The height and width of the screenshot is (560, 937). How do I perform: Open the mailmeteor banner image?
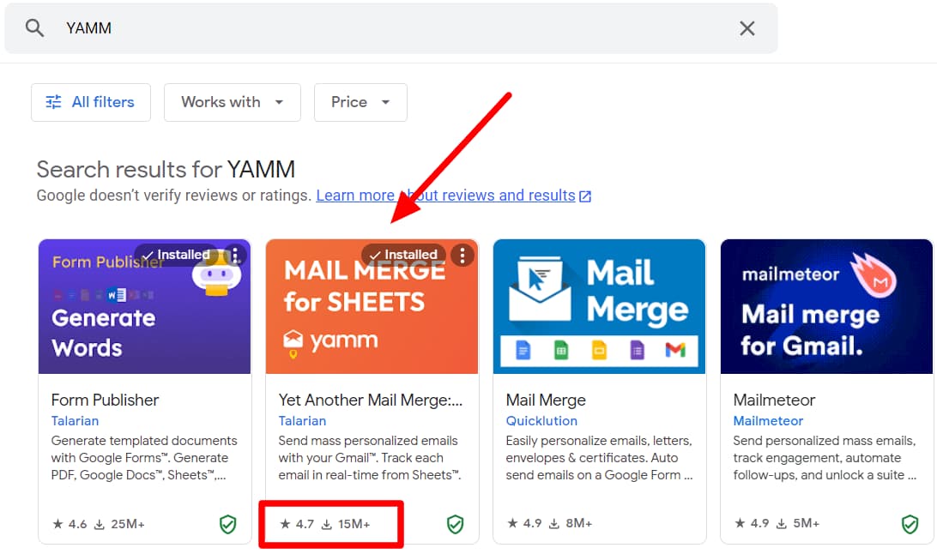tap(826, 307)
